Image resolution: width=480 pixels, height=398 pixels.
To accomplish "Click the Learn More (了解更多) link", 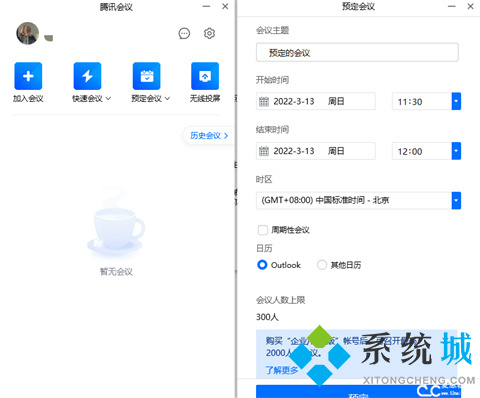I will pyautogui.click(x=282, y=370).
